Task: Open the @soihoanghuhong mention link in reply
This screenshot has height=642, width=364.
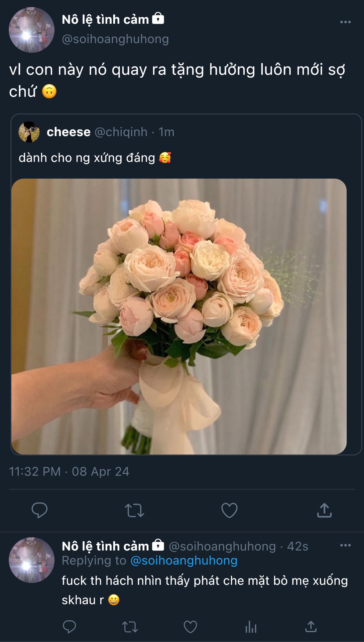Action: click(184, 560)
